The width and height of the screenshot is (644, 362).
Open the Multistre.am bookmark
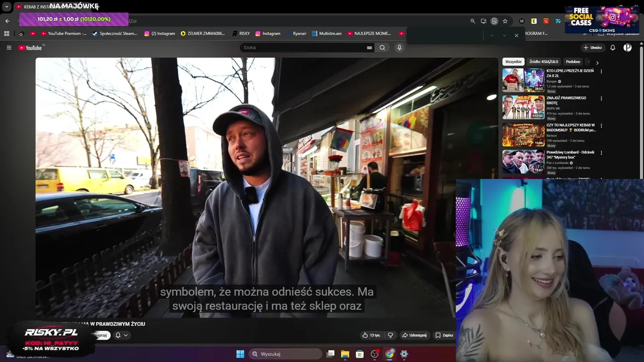click(327, 34)
